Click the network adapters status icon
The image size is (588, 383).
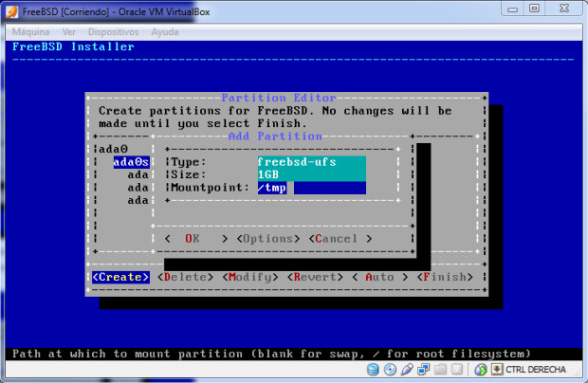pos(424,370)
